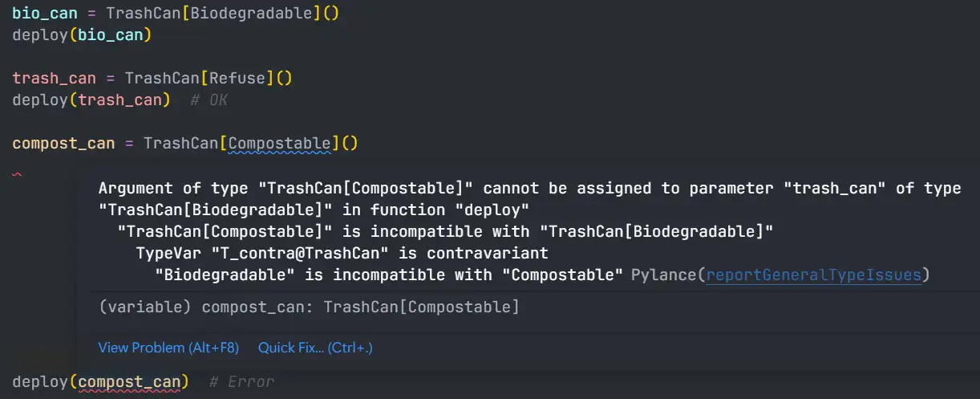This screenshot has width=980, height=399.
Task: Click the bio_can variable on first line
Action: tap(45, 14)
